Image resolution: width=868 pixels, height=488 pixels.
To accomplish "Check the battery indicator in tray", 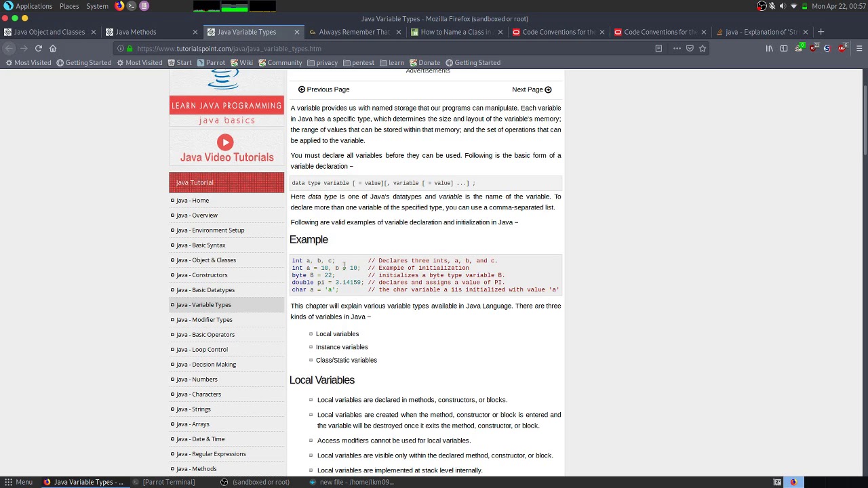I will coord(804,6).
